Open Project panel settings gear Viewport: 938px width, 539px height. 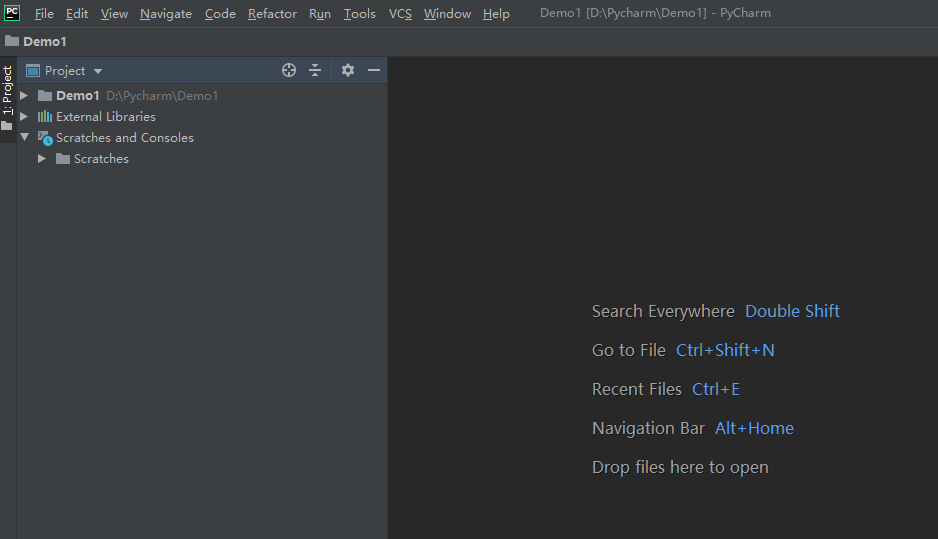[348, 71]
